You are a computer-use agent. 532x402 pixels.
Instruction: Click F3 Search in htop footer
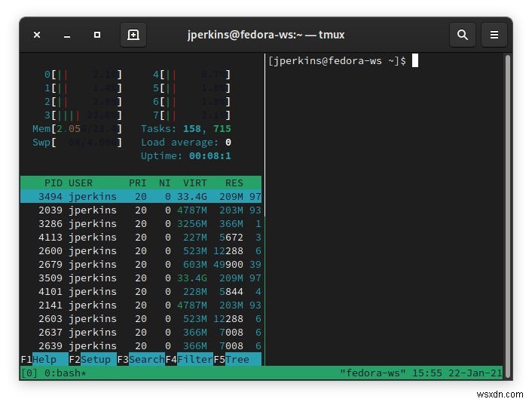141,359
